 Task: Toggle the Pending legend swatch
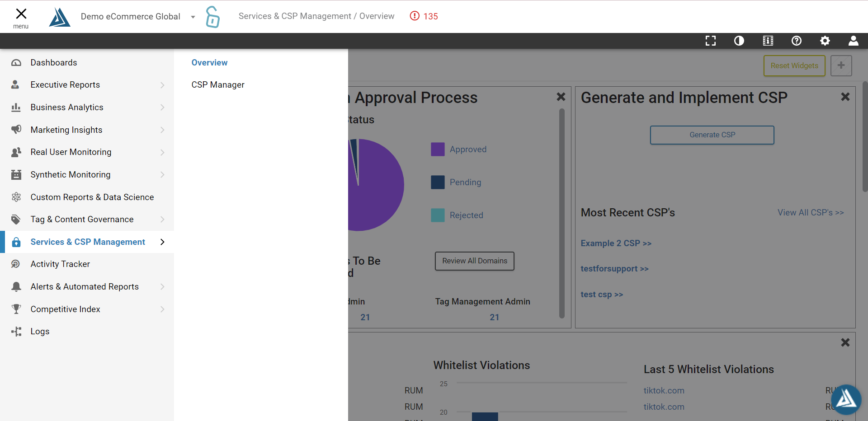pyautogui.click(x=438, y=182)
